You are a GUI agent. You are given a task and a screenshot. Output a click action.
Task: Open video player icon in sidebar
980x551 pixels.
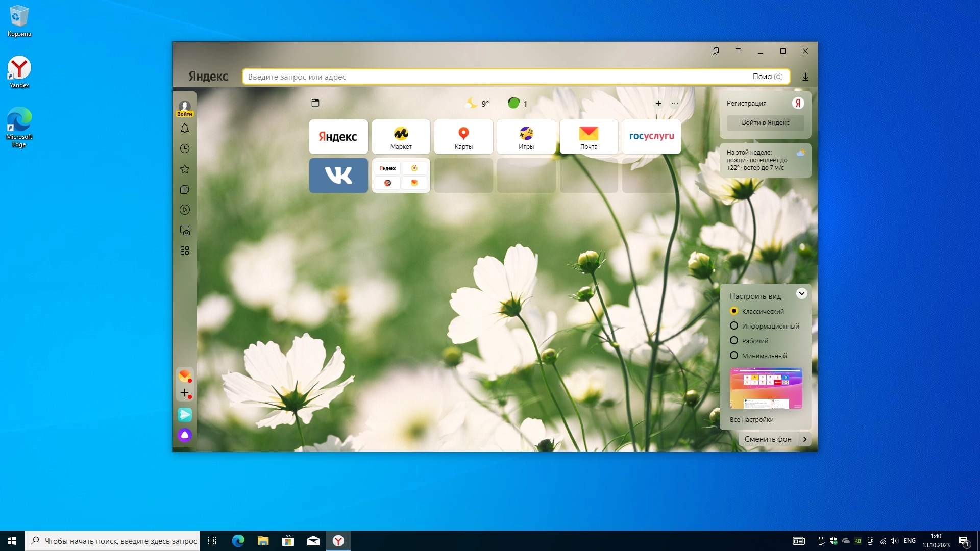(185, 210)
